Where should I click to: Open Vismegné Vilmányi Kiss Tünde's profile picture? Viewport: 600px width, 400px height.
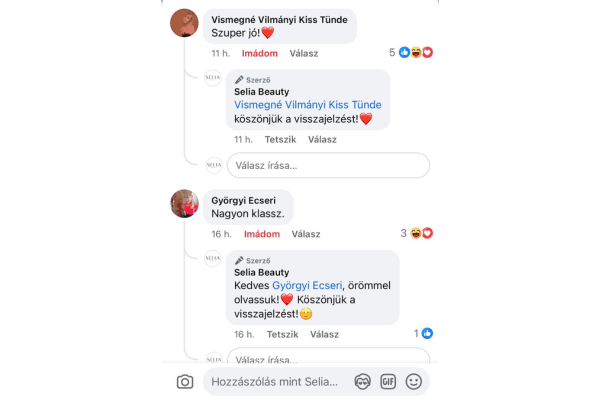[184, 23]
